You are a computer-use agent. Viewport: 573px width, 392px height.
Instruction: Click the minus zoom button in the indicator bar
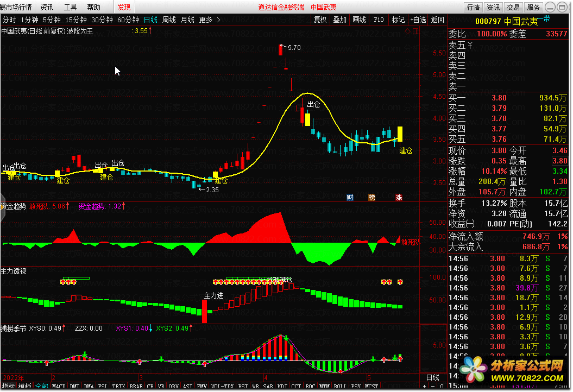click(433, 386)
